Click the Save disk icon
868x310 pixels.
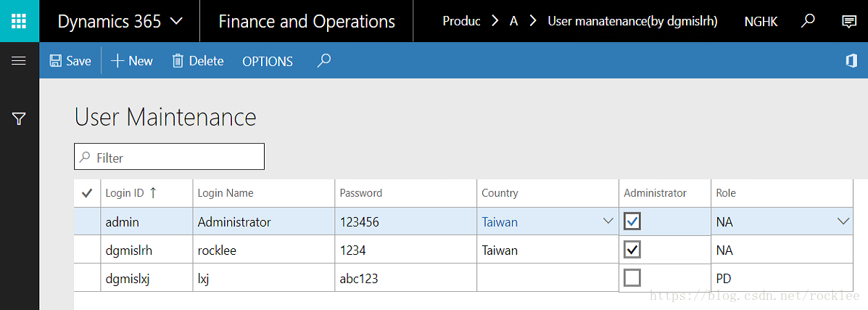click(55, 61)
